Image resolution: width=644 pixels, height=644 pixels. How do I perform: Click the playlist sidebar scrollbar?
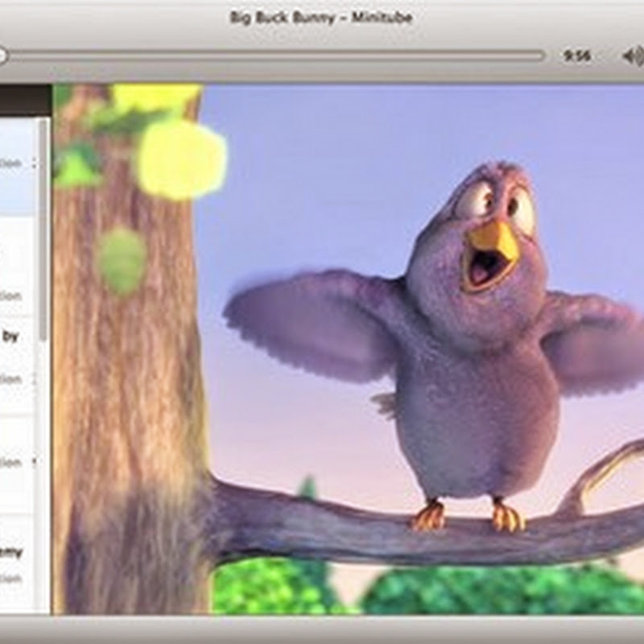(43, 230)
